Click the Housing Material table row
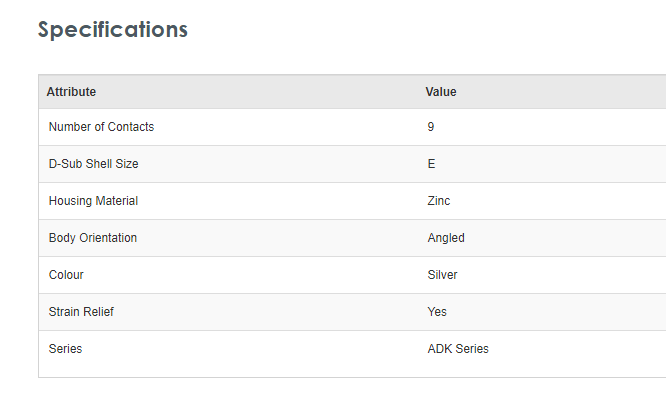Viewport: 666px width, 393px height. point(352,201)
